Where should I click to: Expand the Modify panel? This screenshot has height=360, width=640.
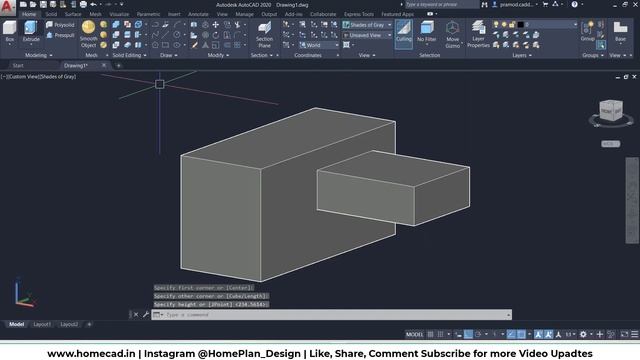pos(218,55)
